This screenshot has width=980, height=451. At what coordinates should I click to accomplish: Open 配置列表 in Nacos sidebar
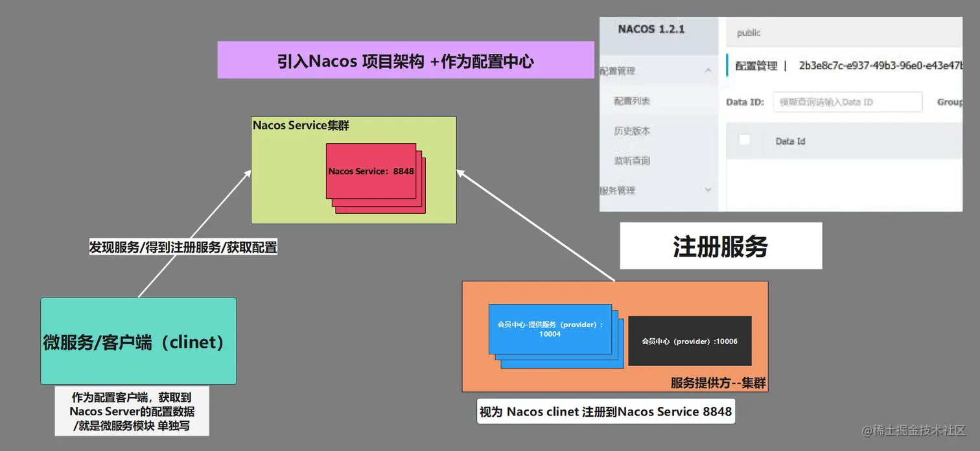point(632,101)
